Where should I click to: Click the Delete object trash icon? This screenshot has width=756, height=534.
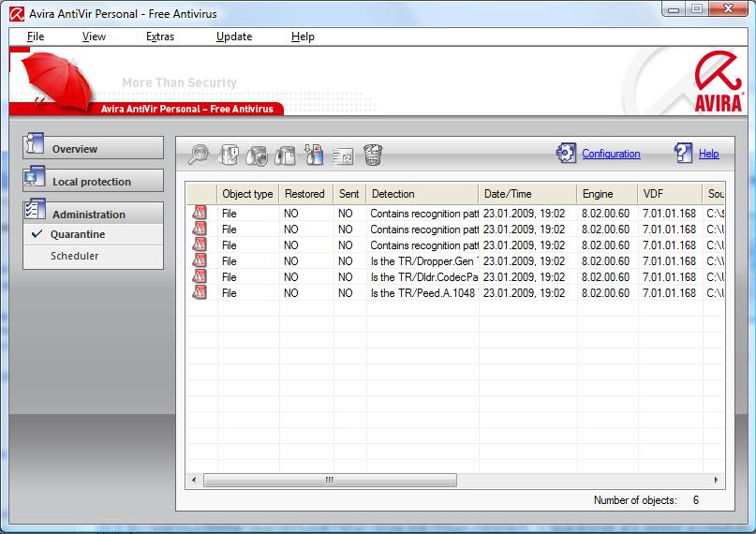(x=373, y=155)
